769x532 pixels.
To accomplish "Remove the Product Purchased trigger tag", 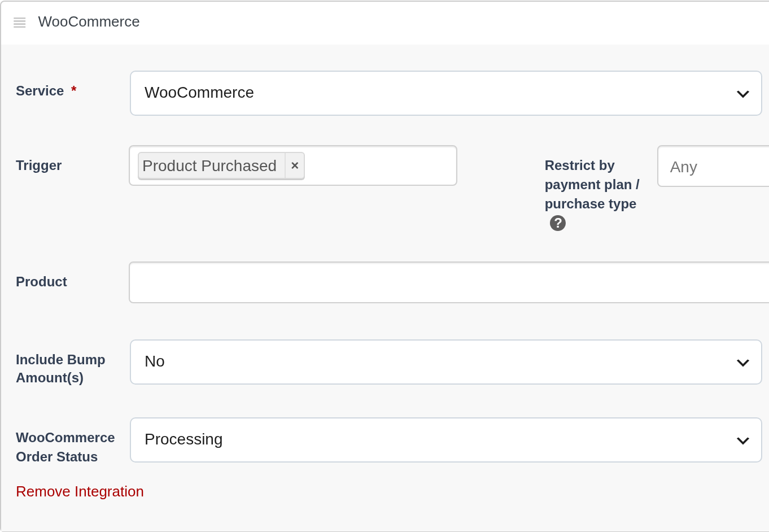I will (x=295, y=165).
